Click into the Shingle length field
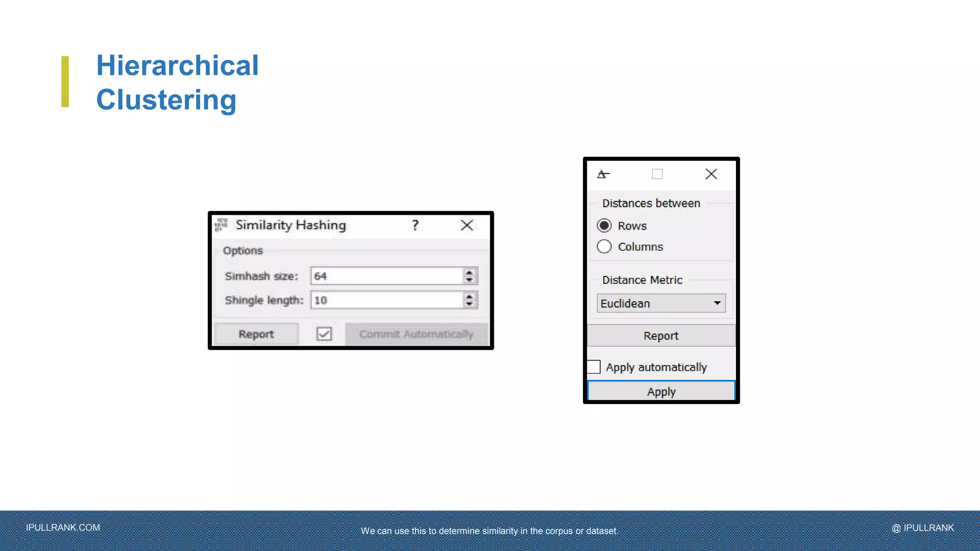Screen dimensions: 980x551 386,300
